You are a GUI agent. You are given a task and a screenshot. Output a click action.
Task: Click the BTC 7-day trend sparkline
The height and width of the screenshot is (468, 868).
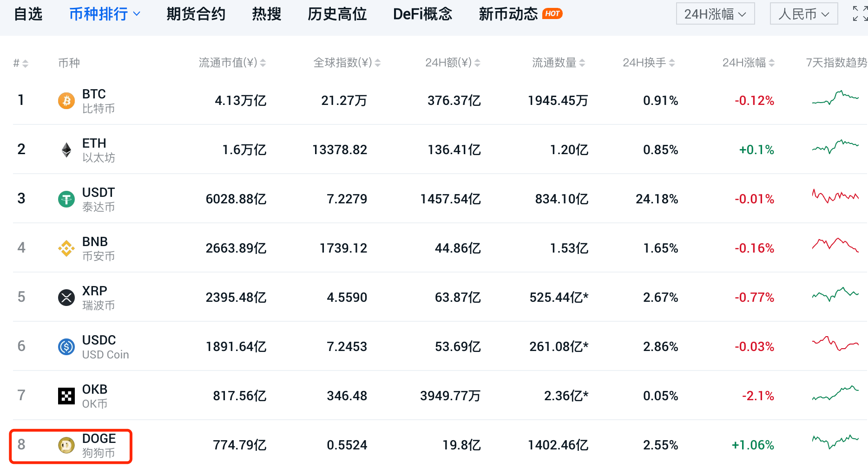[x=835, y=98]
